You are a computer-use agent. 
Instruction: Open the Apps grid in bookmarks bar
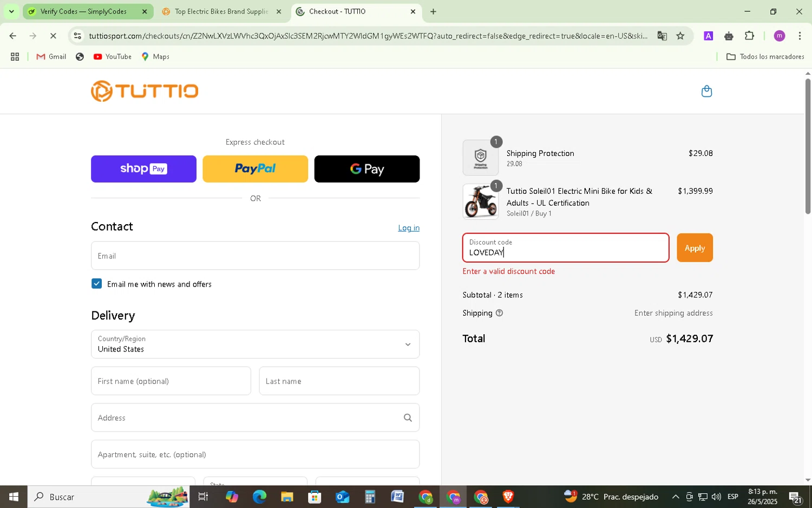click(15, 56)
